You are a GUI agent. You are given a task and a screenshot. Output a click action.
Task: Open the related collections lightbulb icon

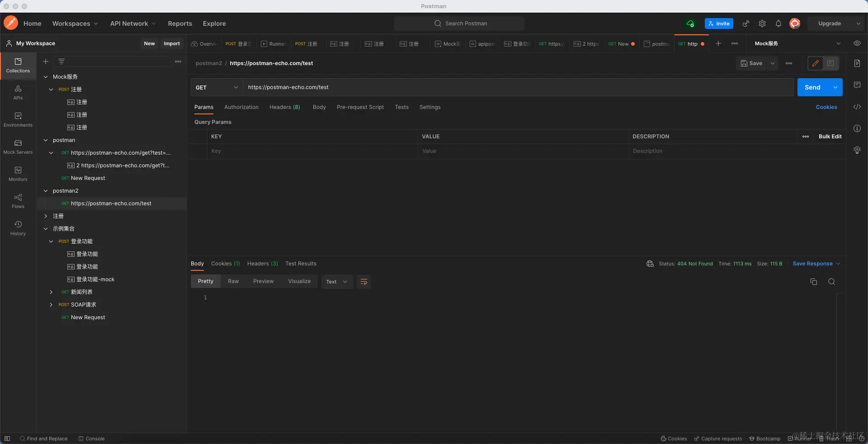coord(857,150)
